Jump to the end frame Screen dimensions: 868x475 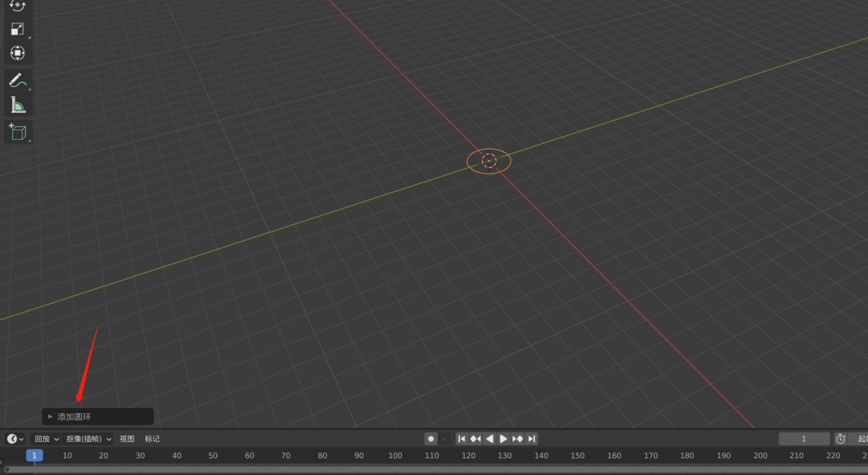pyautogui.click(x=531, y=439)
